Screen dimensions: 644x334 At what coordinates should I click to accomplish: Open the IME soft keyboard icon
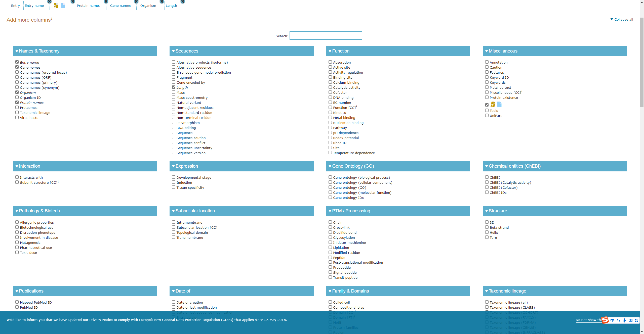630,320
